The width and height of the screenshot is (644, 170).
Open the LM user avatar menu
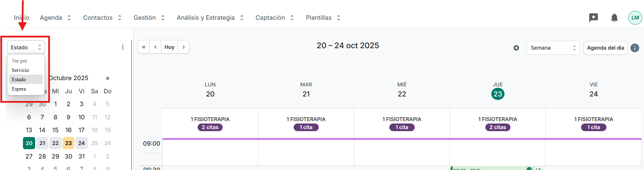coord(635,18)
